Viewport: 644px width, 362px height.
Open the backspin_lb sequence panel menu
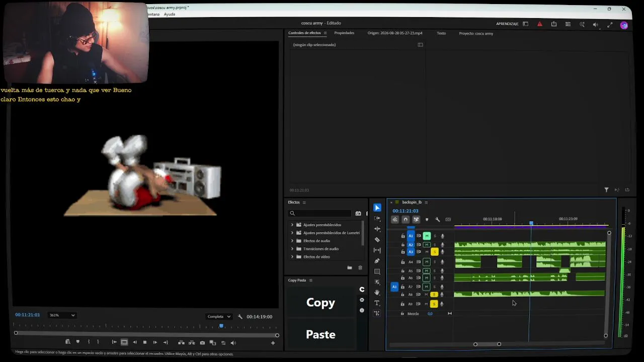(x=426, y=203)
